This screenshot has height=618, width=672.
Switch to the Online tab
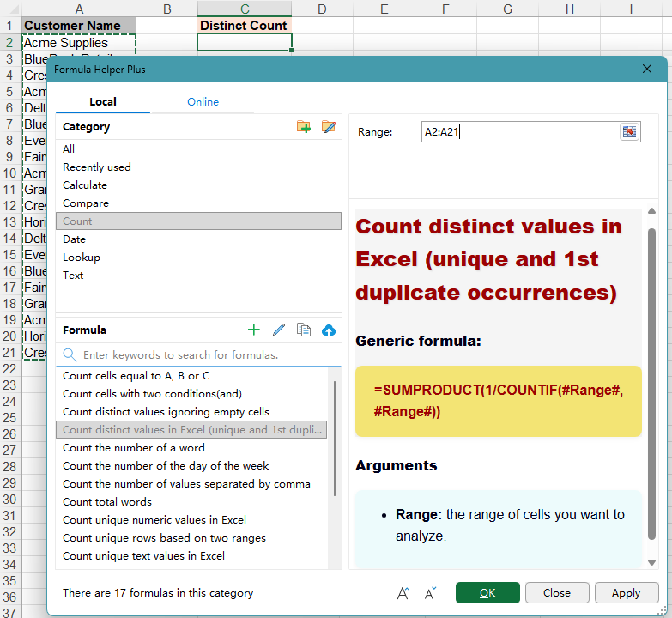pos(203,102)
